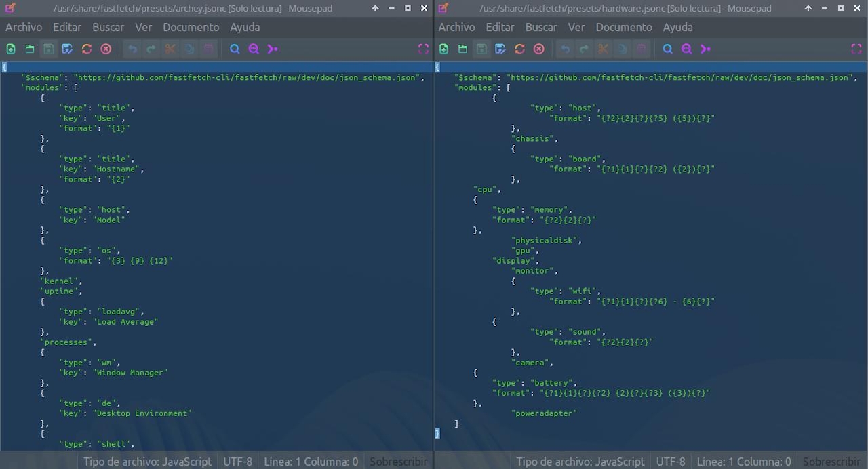Click Go to line icon in archey.jsonc toolbar
868x469 pixels.
pos(273,49)
